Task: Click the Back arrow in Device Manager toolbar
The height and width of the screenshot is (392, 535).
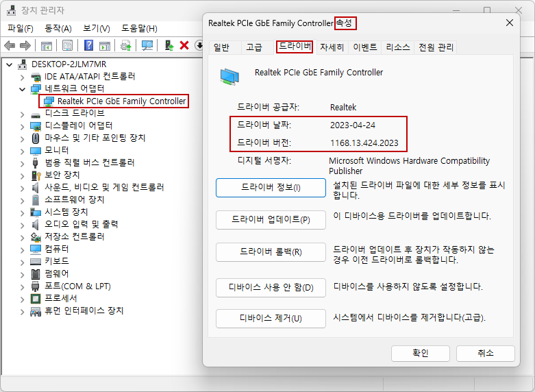Action: pyautogui.click(x=10, y=45)
